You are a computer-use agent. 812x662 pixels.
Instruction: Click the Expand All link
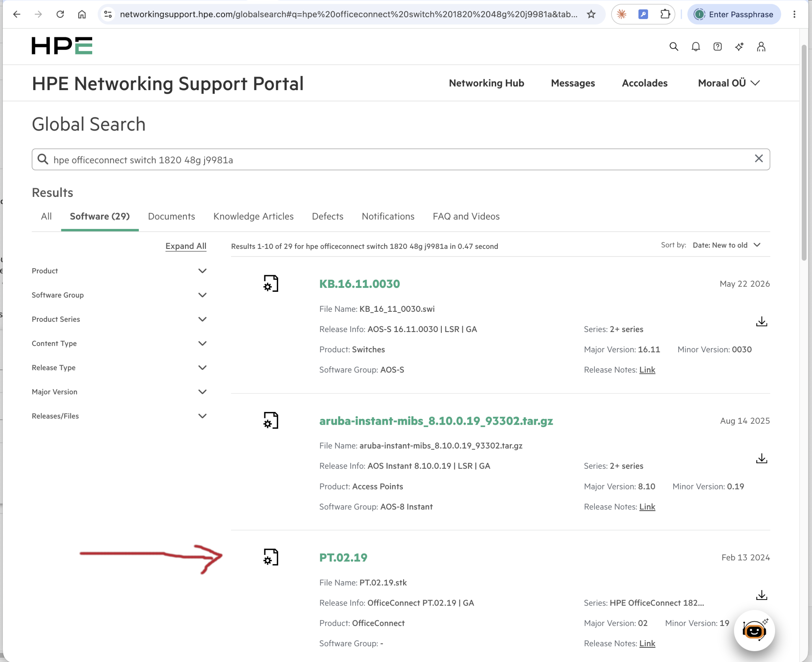[186, 246]
